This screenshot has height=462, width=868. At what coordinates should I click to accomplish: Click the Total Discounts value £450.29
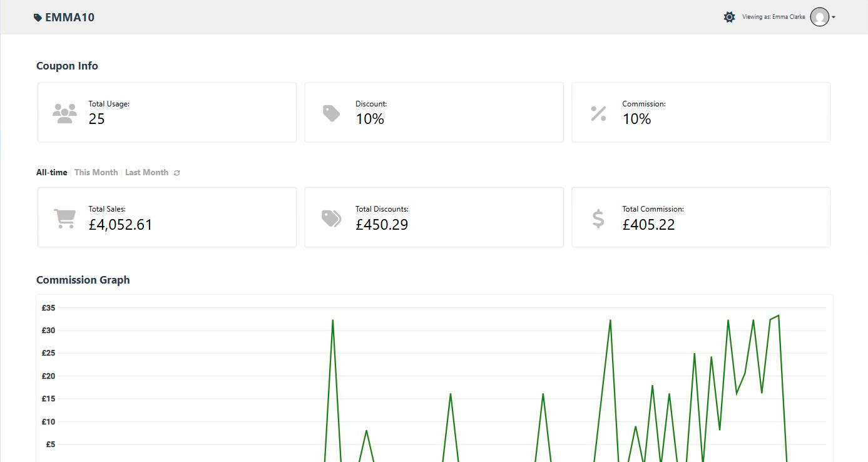click(382, 225)
